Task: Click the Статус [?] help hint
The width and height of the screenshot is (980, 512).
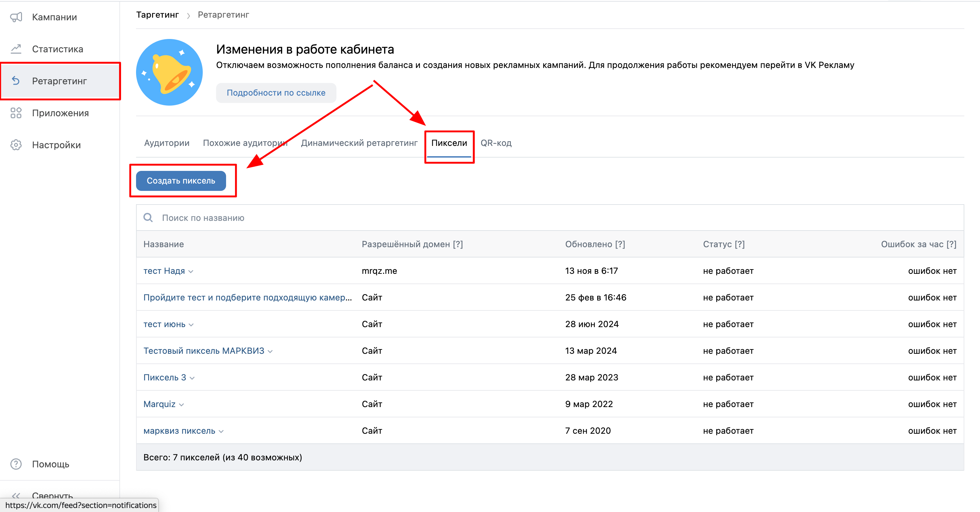Action: [x=739, y=244]
